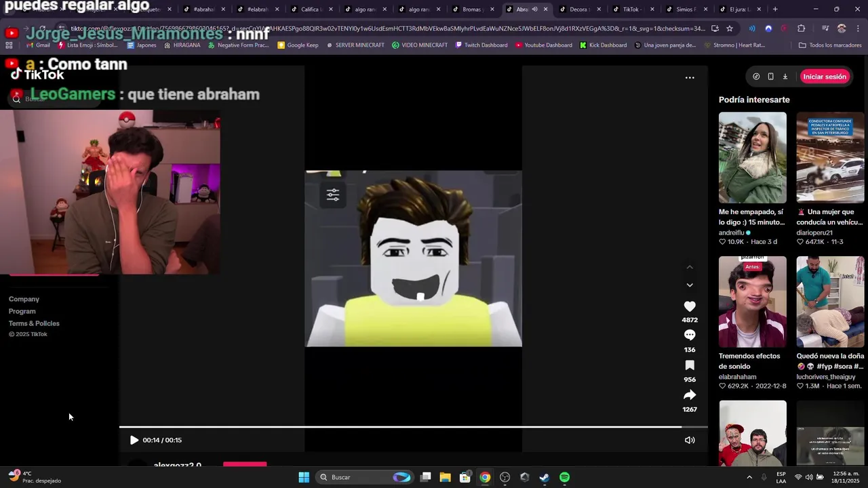Viewport: 868px width, 488px height.
Task: Open the Windows Start menu
Action: (304, 477)
